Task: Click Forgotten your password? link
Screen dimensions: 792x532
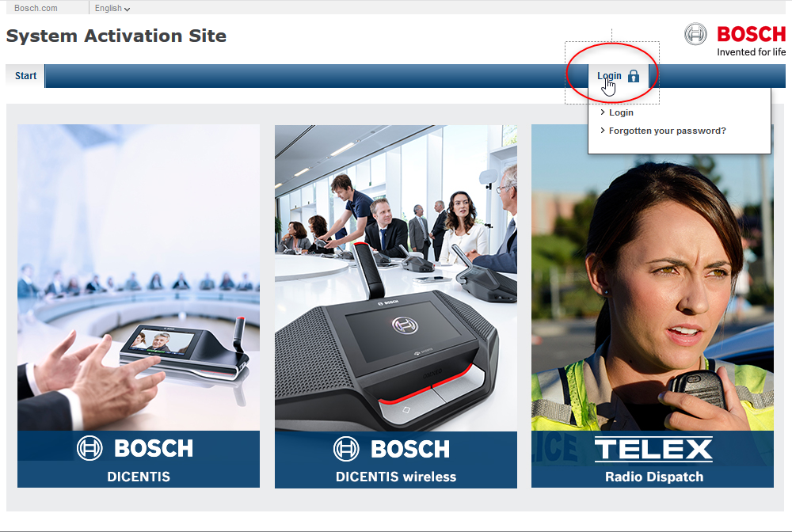Action: coord(667,131)
